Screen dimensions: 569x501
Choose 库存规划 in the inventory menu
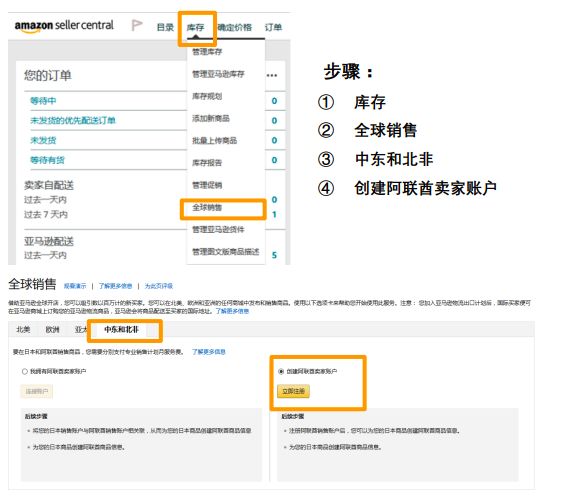coord(207,96)
